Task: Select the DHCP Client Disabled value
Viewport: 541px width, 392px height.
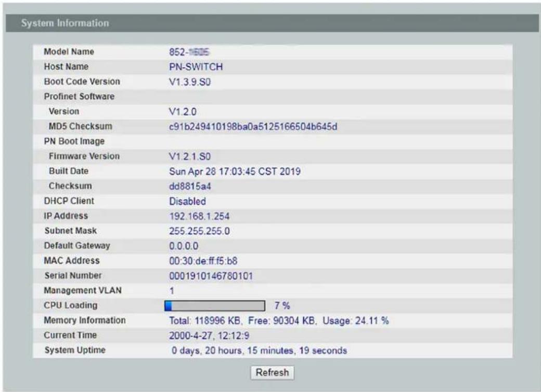Action: (187, 201)
